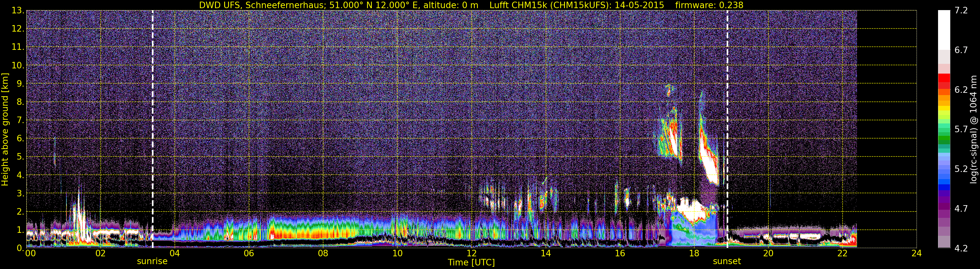Click the "Lufft CHM15k (CHM15kUFS): 14-05-2015" title text
This screenshot has width=980, height=269.
(x=577, y=5)
